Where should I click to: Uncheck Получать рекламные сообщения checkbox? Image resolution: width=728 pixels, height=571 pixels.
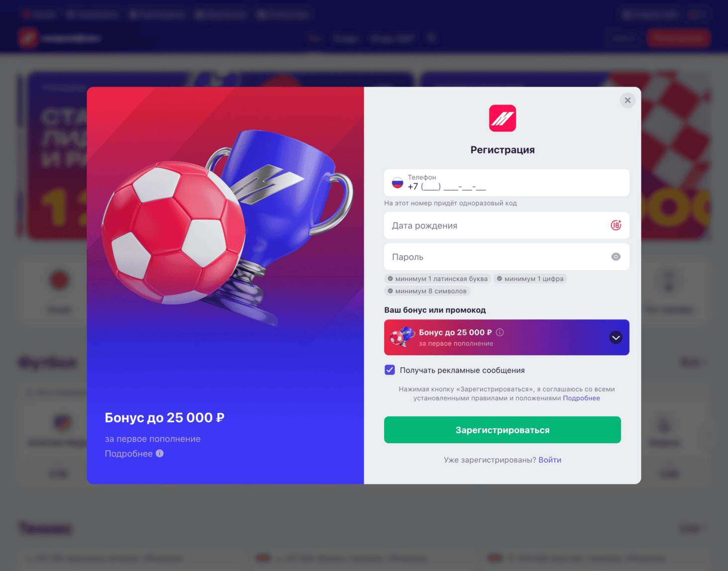390,370
